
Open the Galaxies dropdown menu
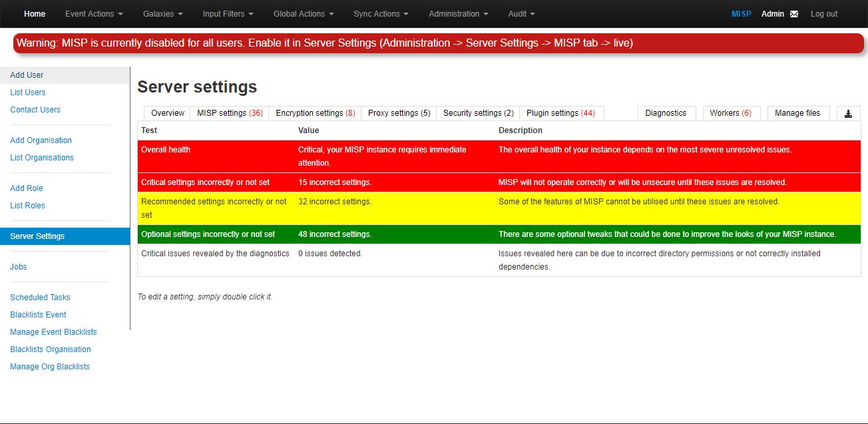pos(162,13)
